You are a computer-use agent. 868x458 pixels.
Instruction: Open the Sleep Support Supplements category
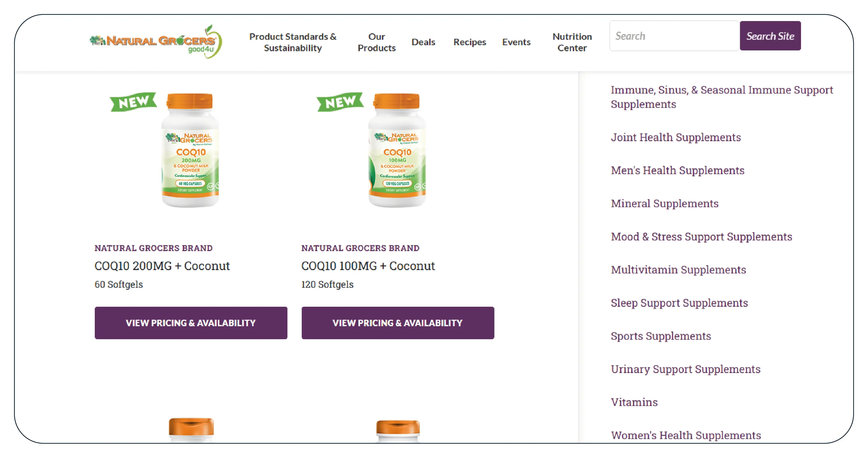point(679,303)
